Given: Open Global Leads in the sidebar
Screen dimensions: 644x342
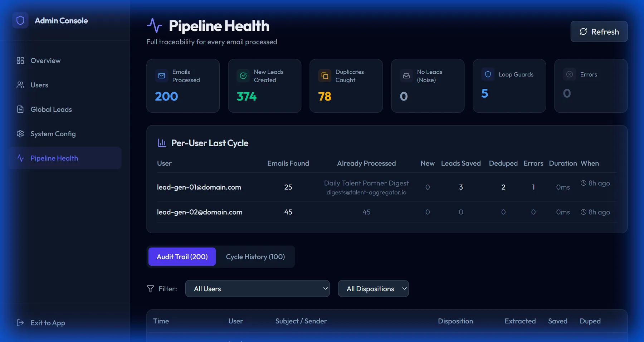Looking at the screenshot, I should (x=65, y=109).
